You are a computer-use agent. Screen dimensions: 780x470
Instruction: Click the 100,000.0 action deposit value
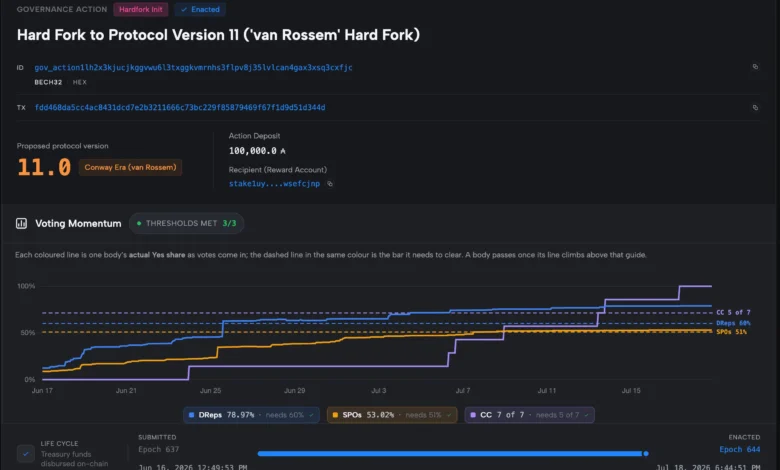click(253, 151)
